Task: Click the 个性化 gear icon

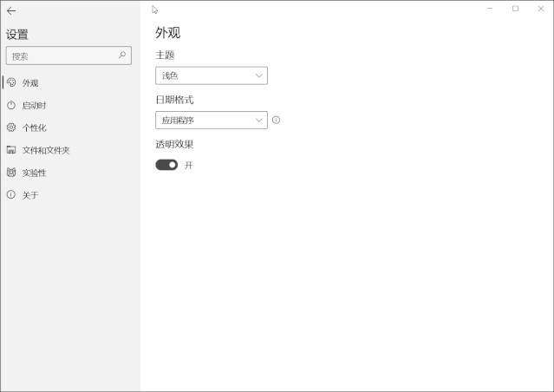Action: click(11, 127)
